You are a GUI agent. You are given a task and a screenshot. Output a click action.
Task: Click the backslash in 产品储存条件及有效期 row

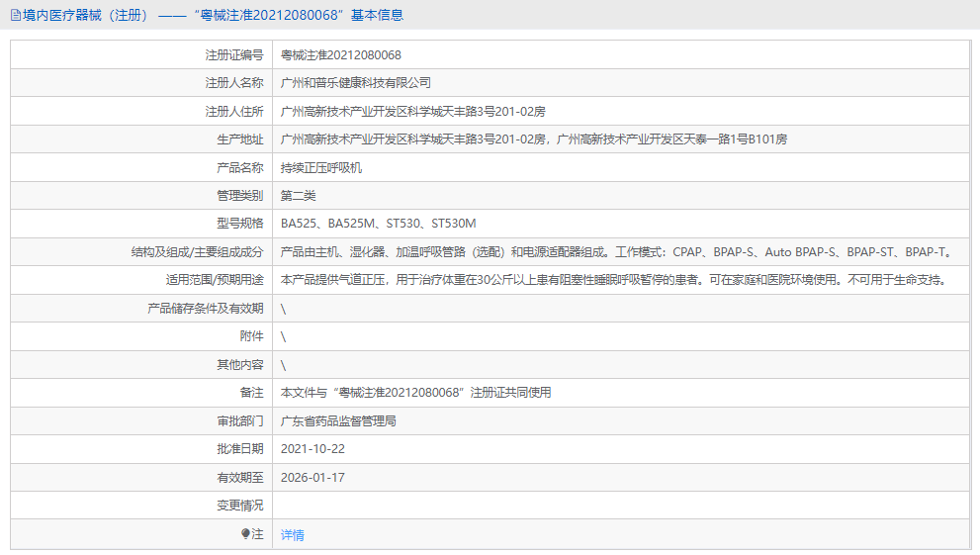[283, 309]
